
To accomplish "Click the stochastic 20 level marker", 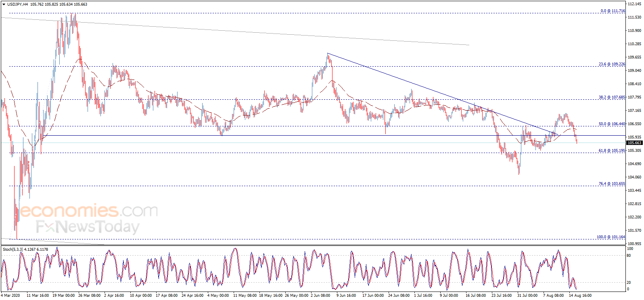I will 629,282.
